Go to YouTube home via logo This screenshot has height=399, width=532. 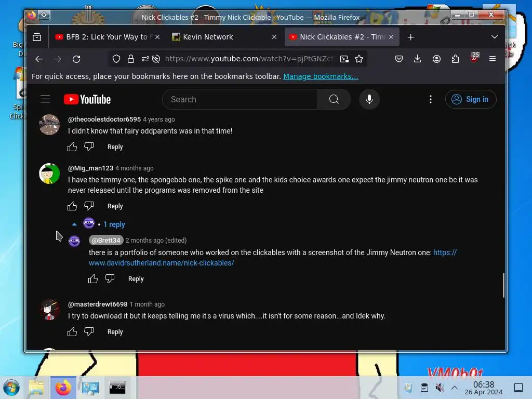pos(87,99)
